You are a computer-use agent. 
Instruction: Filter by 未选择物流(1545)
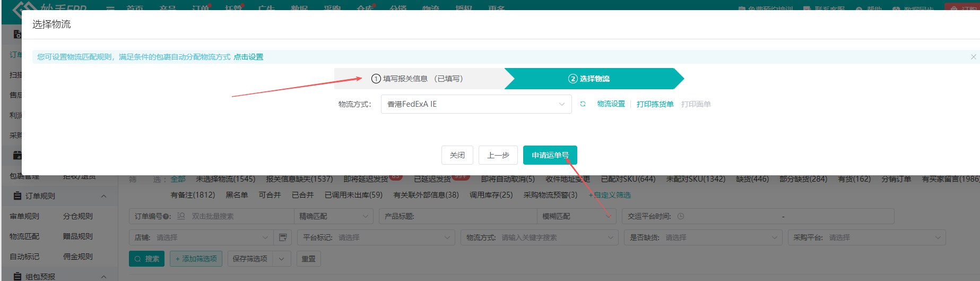226,179
